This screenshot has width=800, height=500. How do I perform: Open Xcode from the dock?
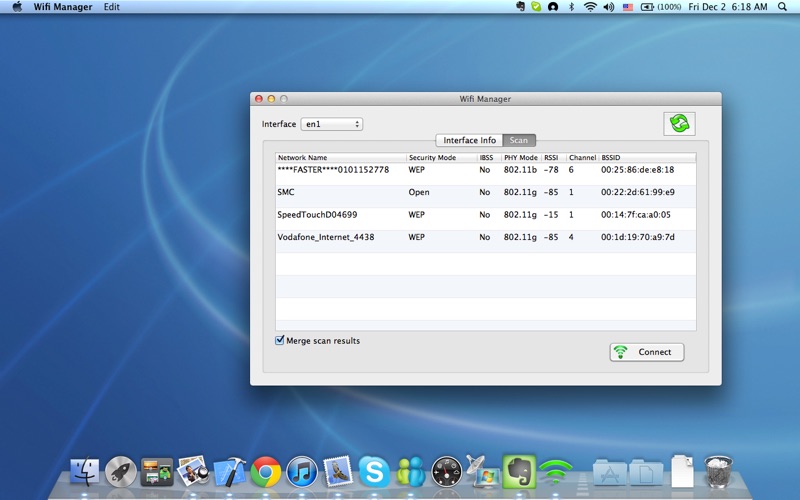(229, 470)
